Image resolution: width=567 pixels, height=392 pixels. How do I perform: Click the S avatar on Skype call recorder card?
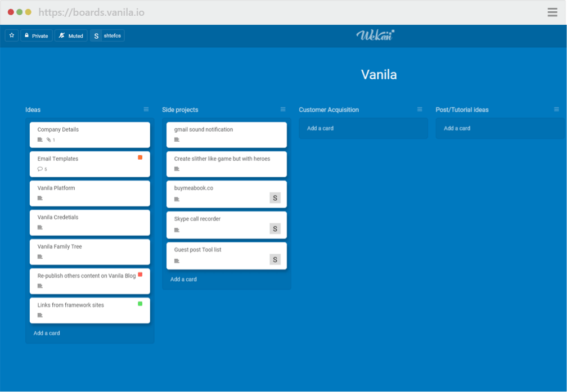(x=274, y=228)
